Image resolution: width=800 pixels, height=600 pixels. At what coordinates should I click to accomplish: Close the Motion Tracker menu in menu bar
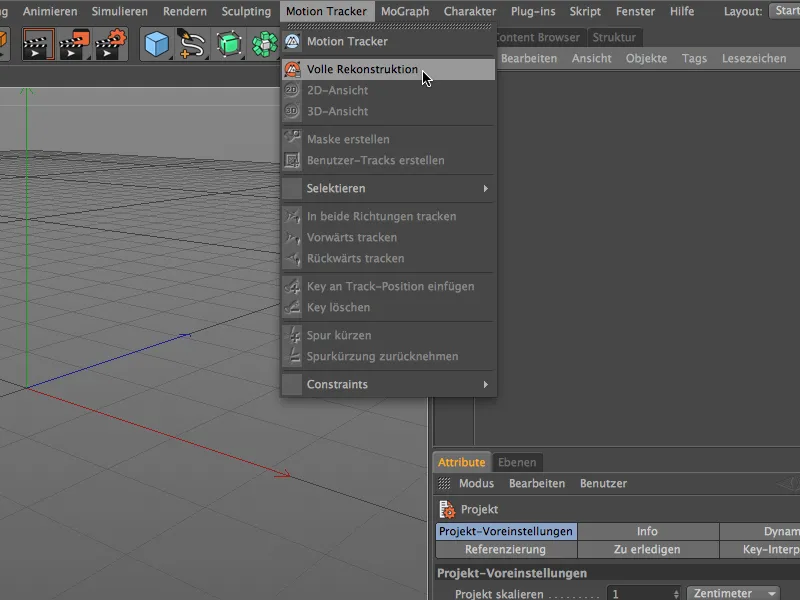click(x=326, y=11)
